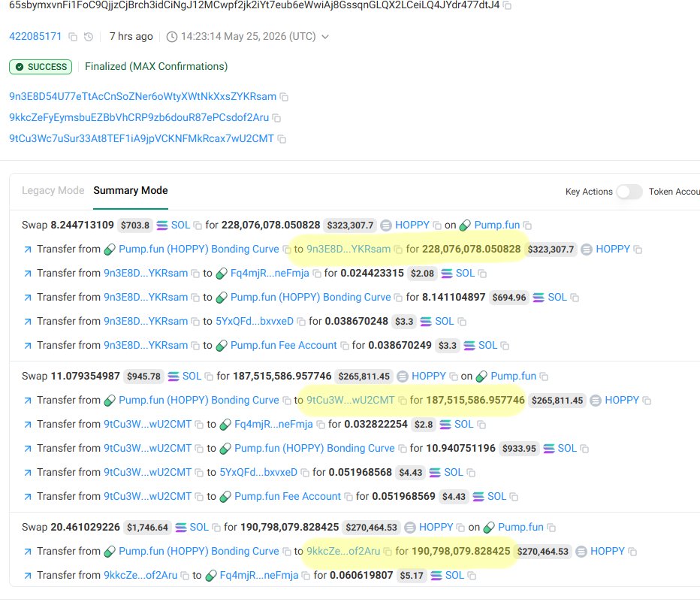Image resolution: width=700 pixels, height=605 pixels.
Task: Copy 5YxQFd...bxvxeD in 0.038670248 row
Action: click(x=301, y=322)
